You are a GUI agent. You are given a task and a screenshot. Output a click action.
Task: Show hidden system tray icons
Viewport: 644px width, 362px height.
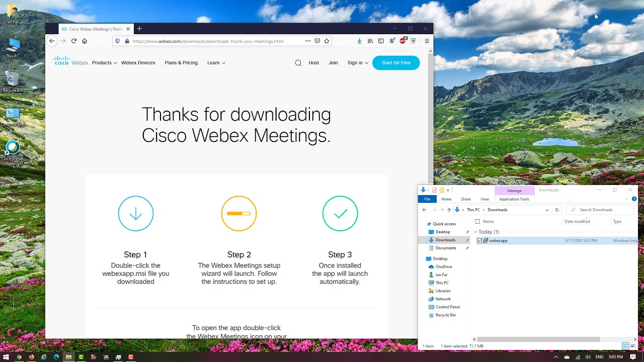556,357
